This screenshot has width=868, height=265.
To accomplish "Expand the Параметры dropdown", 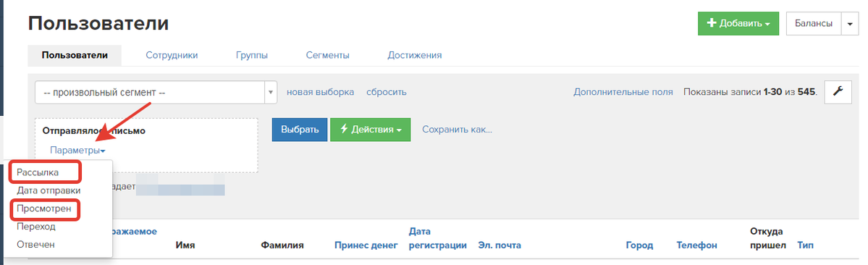I will click(77, 150).
